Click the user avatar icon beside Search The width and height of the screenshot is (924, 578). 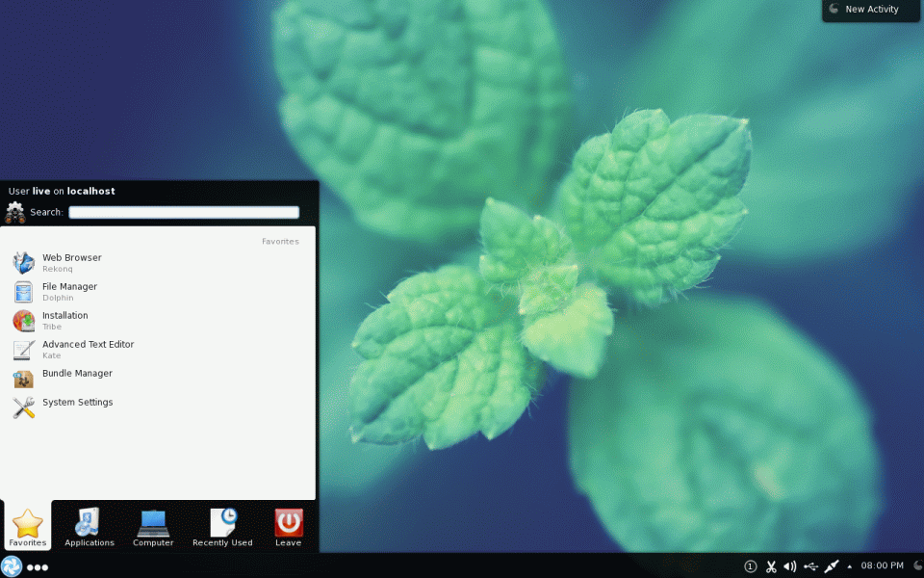(14, 212)
